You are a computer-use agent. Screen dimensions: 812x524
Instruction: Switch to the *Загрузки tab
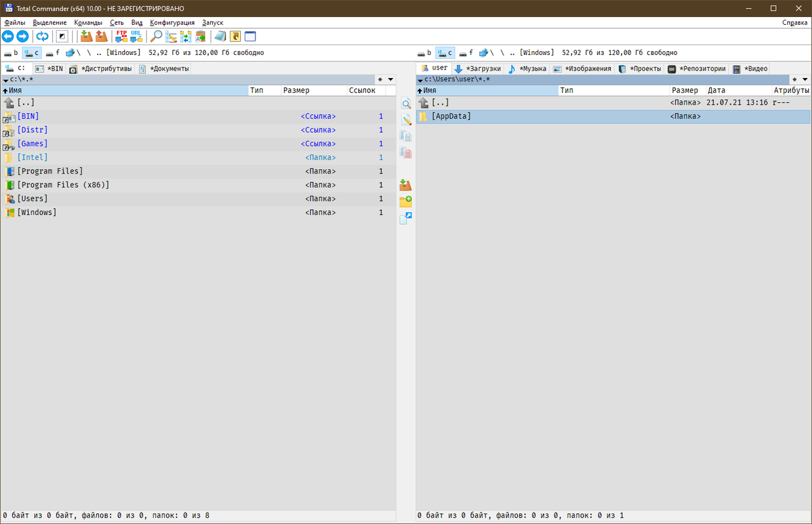(477, 69)
